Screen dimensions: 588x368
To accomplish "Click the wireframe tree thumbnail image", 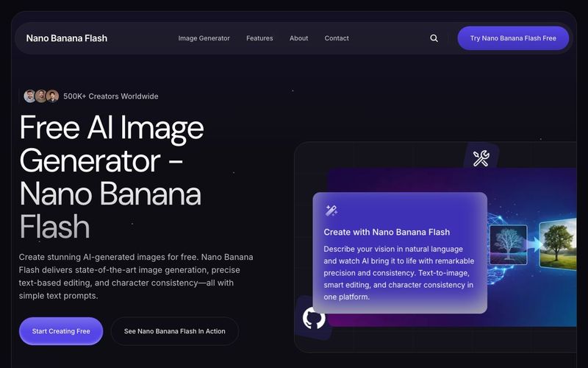I will [x=509, y=245].
